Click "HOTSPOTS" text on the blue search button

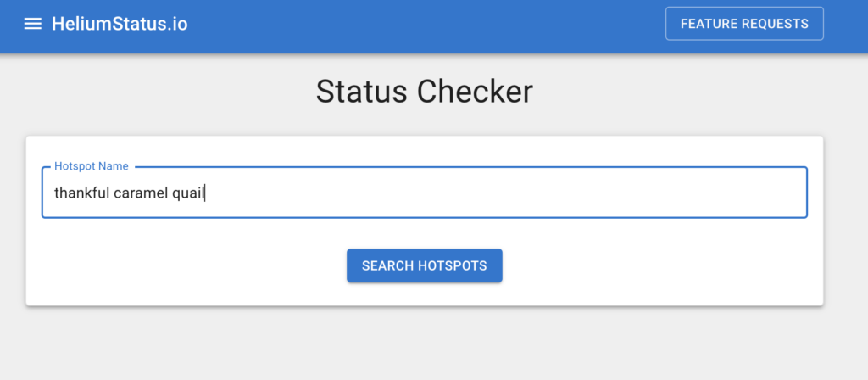click(x=452, y=265)
